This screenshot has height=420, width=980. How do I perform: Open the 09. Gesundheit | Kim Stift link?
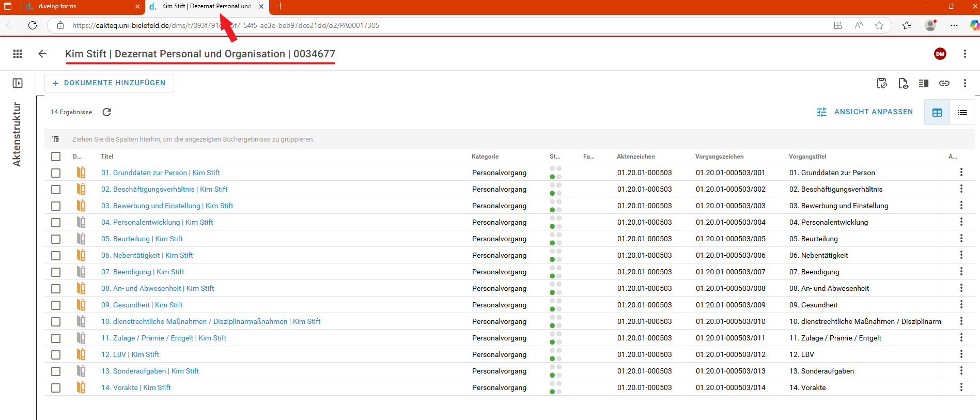142,305
